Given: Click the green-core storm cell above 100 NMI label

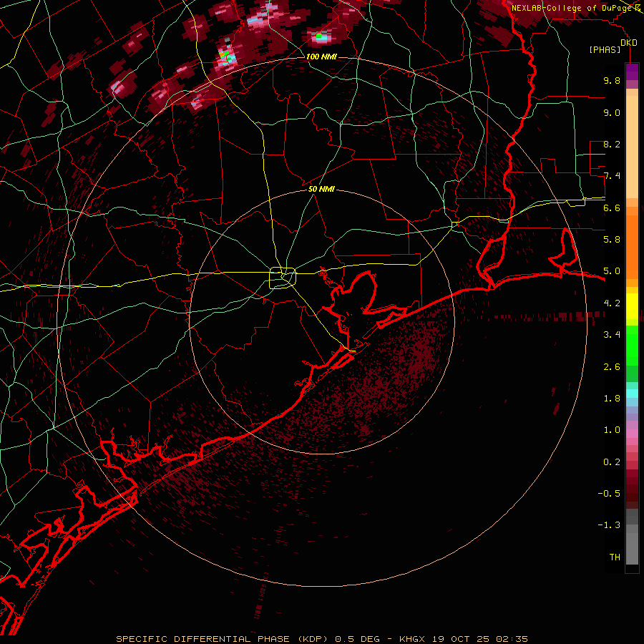Looking at the screenshot, I should coord(320,37).
